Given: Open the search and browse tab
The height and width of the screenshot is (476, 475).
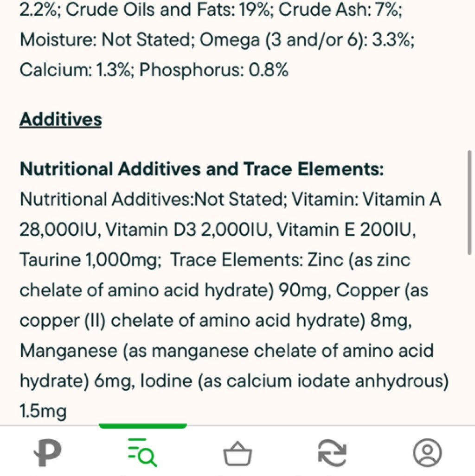Looking at the screenshot, I should [x=142, y=452].
